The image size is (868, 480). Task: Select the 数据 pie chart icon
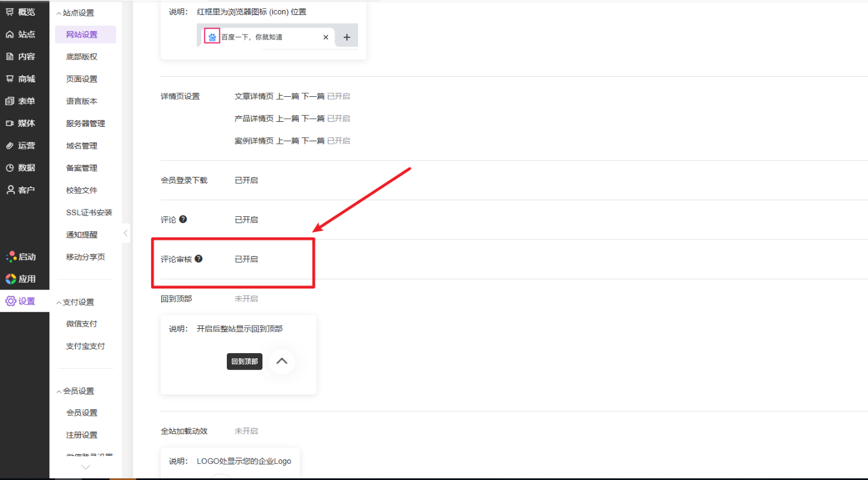pyautogui.click(x=10, y=167)
